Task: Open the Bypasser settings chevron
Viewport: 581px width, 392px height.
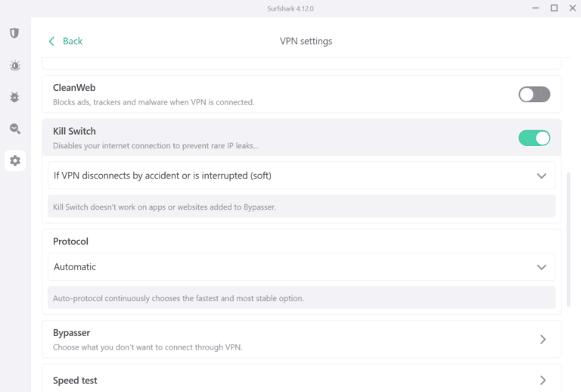Action: point(542,339)
